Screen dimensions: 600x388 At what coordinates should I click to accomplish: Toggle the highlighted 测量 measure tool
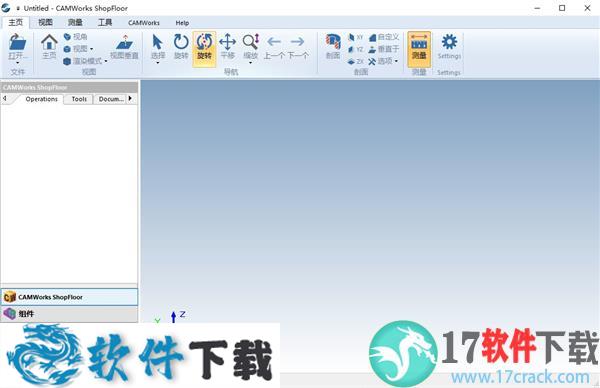point(419,49)
